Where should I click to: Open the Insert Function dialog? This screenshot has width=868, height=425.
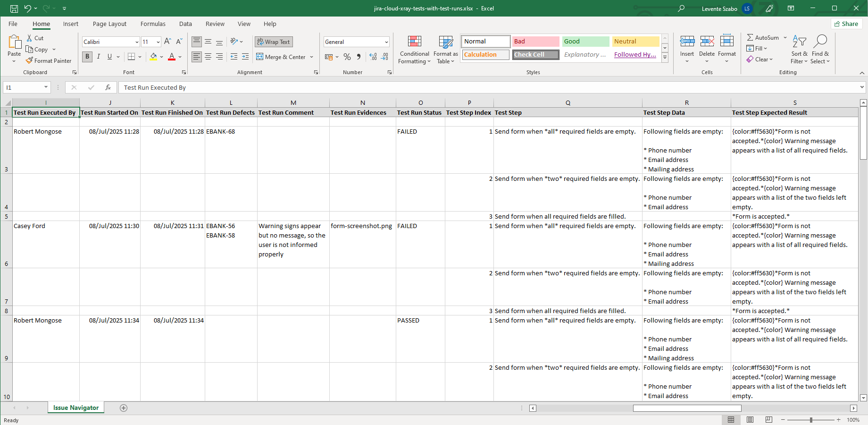108,87
